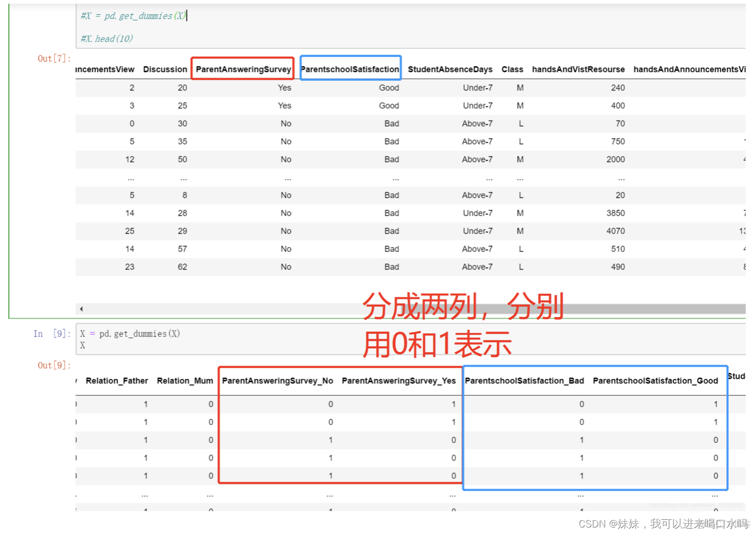Click the 'Under-7' absence cell in the row with 3850
This screenshot has width=756, height=534.
coord(478,213)
